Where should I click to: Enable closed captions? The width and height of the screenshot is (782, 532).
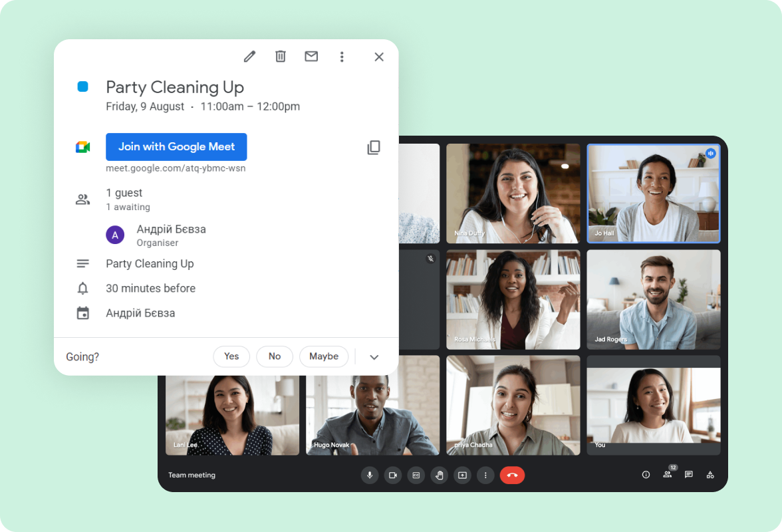coord(416,475)
